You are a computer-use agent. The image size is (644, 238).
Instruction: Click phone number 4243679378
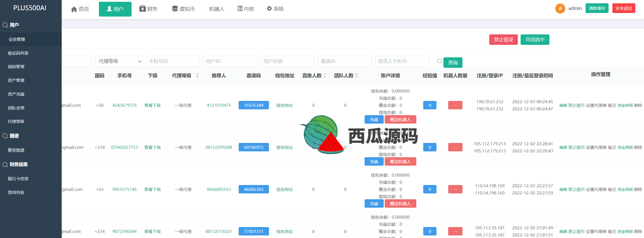point(124,105)
